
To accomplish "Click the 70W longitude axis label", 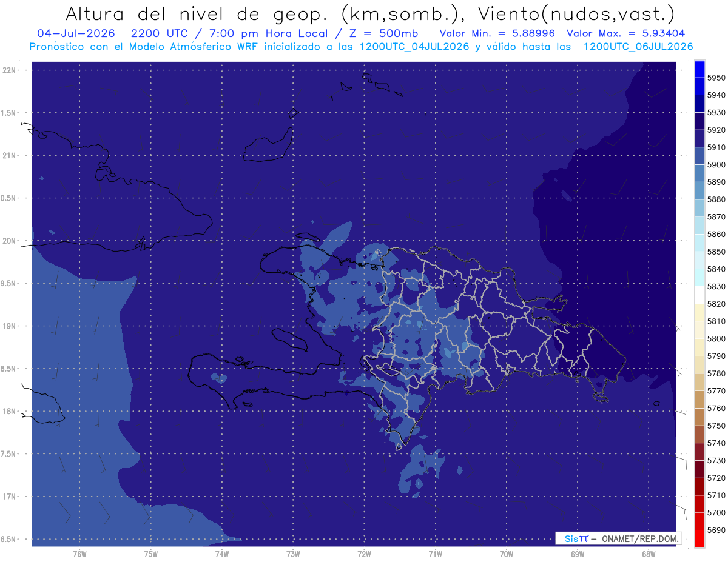I will coord(507,554).
